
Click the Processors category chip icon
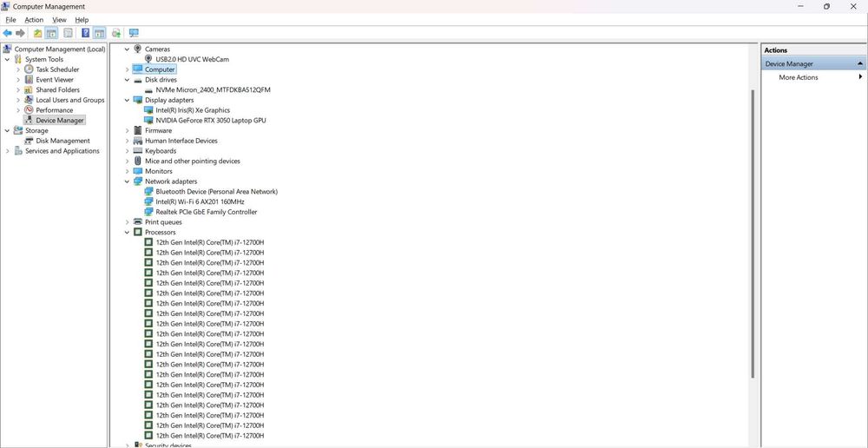[138, 232]
